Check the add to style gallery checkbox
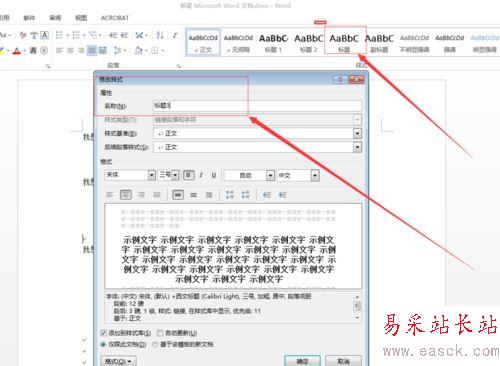 coord(104,333)
